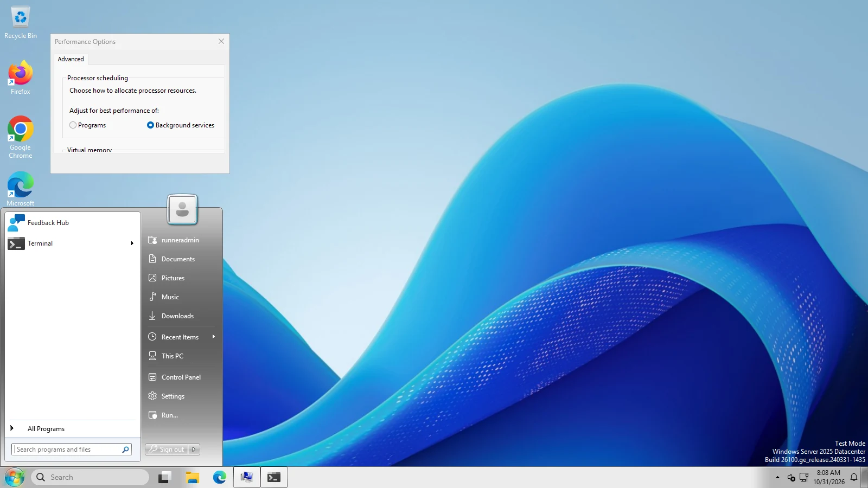Open Recent Items entry
This screenshot has height=488, width=868.
point(182,337)
